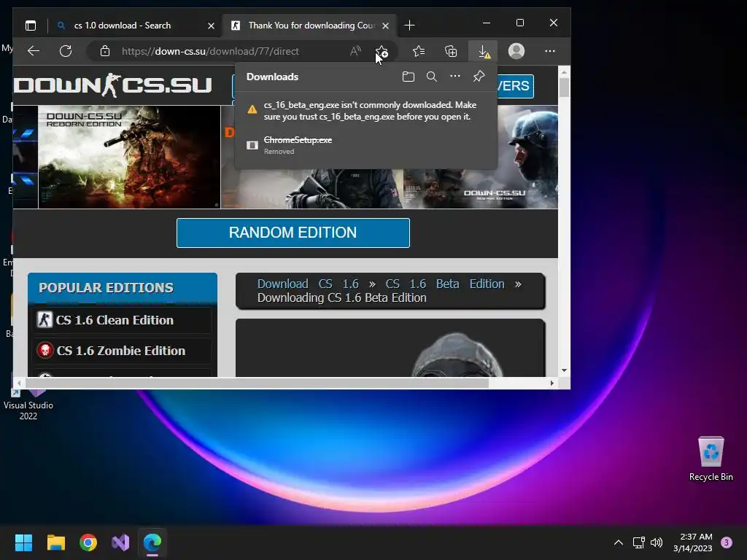Open the tab actions menu icon
The width and height of the screenshot is (747, 560).
pyautogui.click(x=31, y=26)
